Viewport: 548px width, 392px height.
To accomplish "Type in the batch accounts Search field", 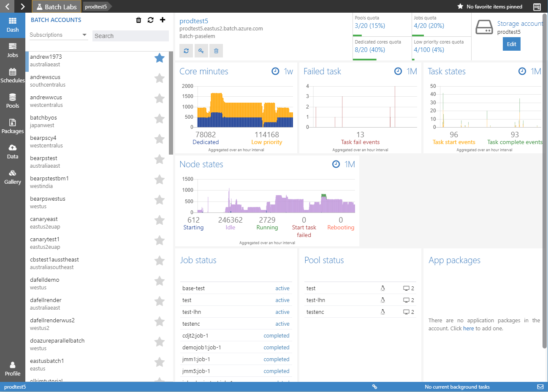I will click(130, 36).
